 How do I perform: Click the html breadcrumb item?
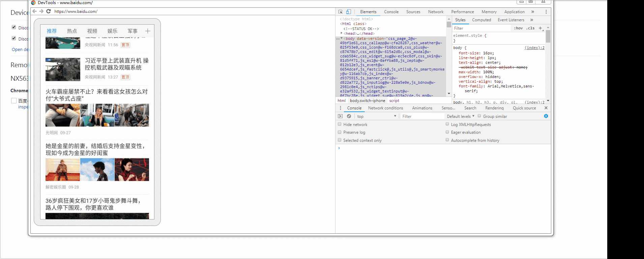(x=342, y=101)
